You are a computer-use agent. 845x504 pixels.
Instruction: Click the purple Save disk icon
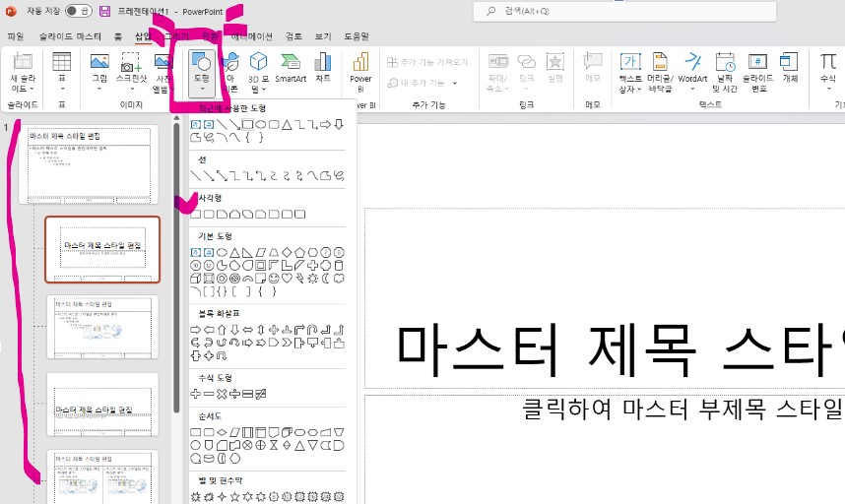[105, 11]
